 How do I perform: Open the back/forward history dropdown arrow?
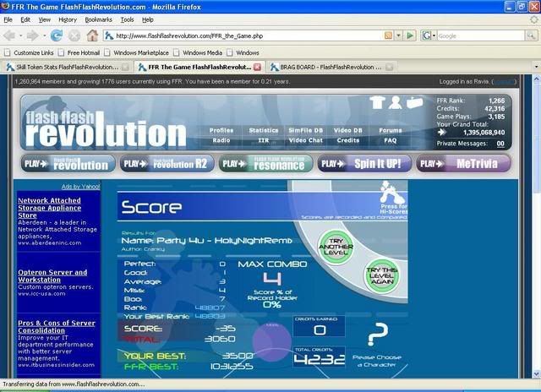coord(42,35)
